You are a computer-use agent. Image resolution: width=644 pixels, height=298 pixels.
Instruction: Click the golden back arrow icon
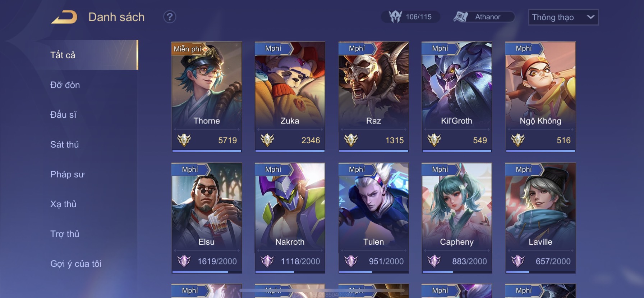[64, 17]
